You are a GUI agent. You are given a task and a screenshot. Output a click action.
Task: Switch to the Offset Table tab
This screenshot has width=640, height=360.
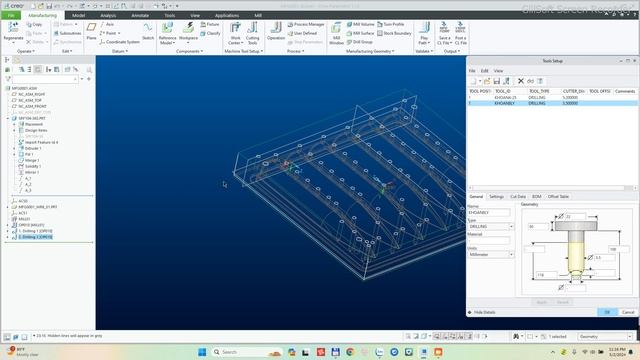(x=558, y=197)
